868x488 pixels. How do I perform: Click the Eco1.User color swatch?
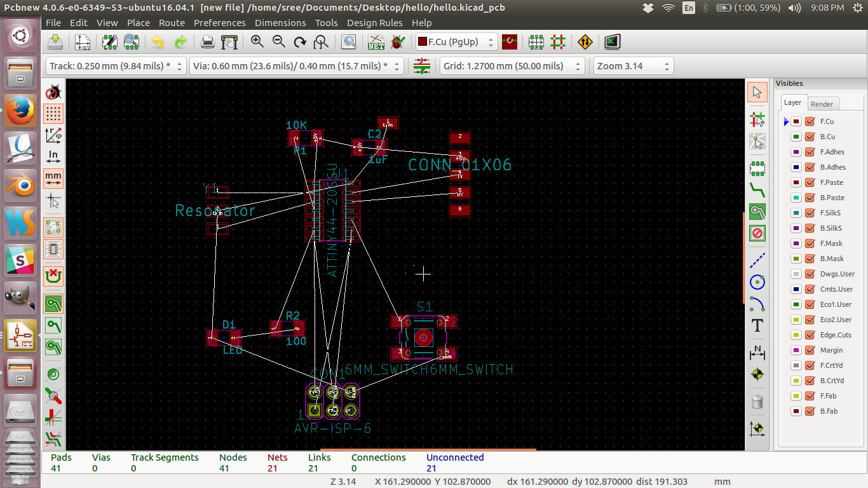click(796, 304)
